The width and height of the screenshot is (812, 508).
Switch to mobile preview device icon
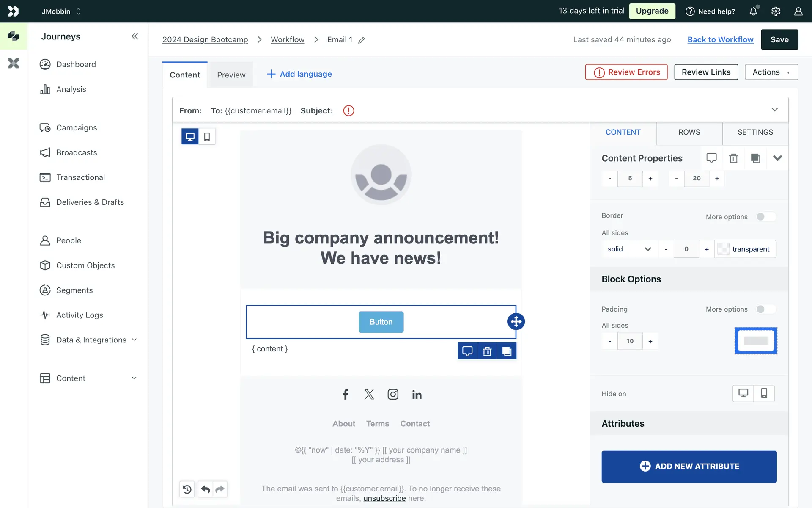pos(207,137)
